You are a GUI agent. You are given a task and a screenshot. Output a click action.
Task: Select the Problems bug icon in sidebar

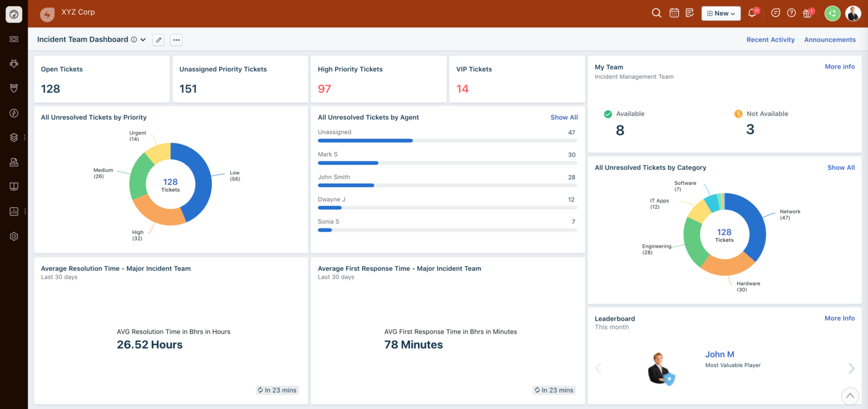pyautogui.click(x=14, y=63)
